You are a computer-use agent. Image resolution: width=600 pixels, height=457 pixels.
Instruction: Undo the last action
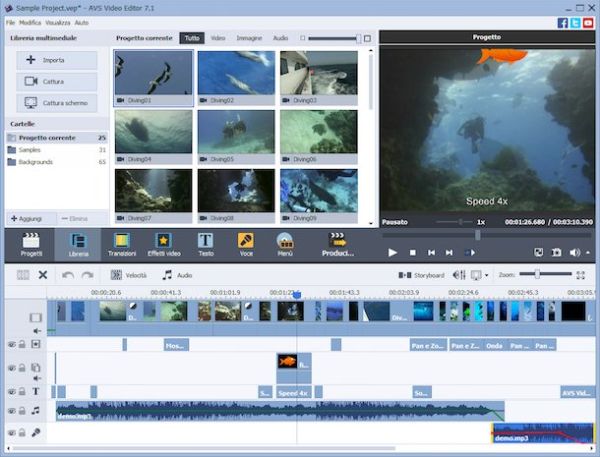tap(68, 275)
